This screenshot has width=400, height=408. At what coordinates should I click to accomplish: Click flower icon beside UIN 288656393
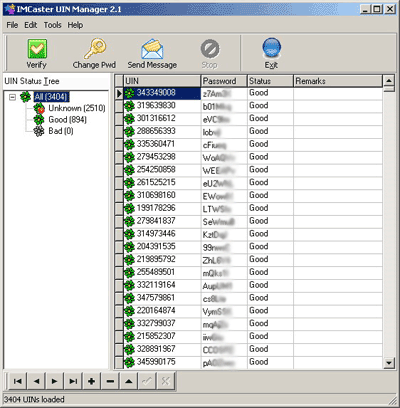pos(129,132)
